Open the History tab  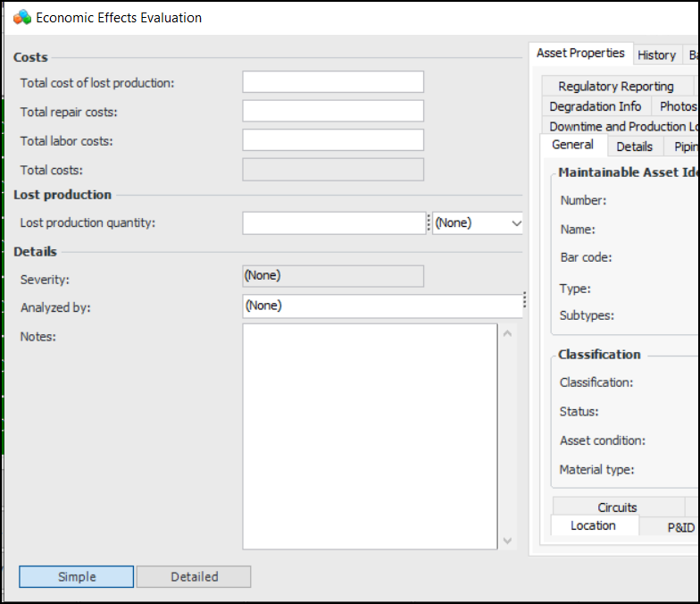pos(656,55)
